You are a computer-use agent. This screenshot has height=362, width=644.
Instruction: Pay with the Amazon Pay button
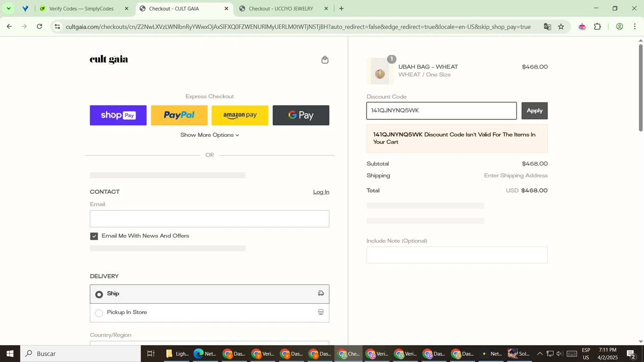click(x=240, y=115)
